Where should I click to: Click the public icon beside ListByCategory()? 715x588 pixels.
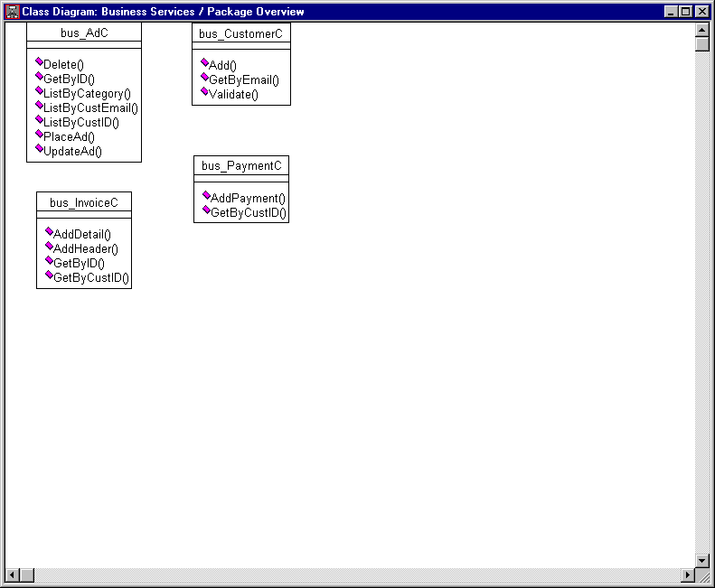click(x=39, y=90)
